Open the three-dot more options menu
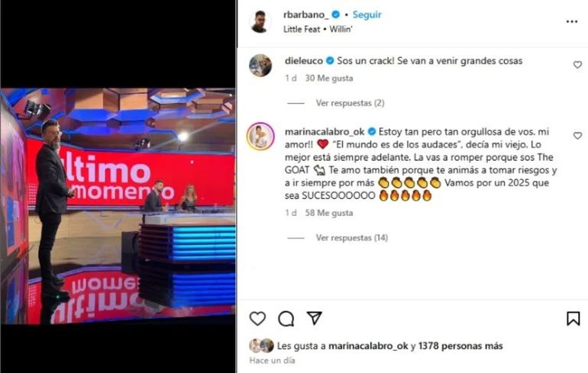The width and height of the screenshot is (588, 373). [x=572, y=21]
